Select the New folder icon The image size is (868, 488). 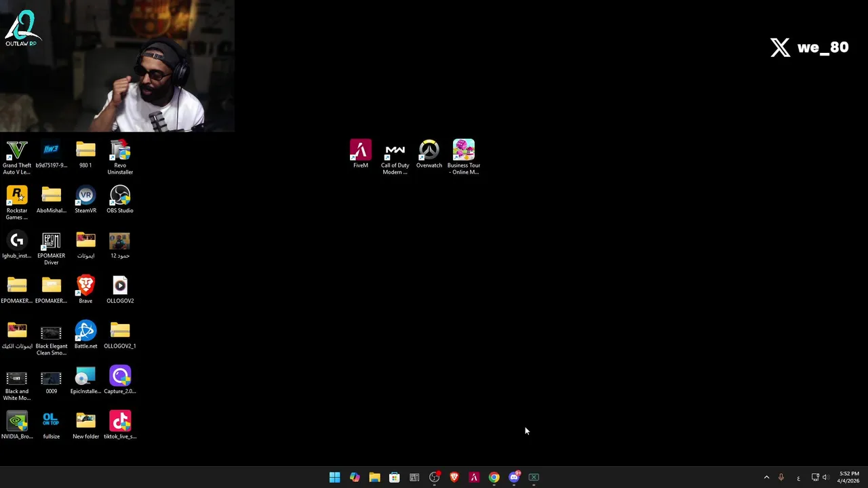tap(85, 426)
